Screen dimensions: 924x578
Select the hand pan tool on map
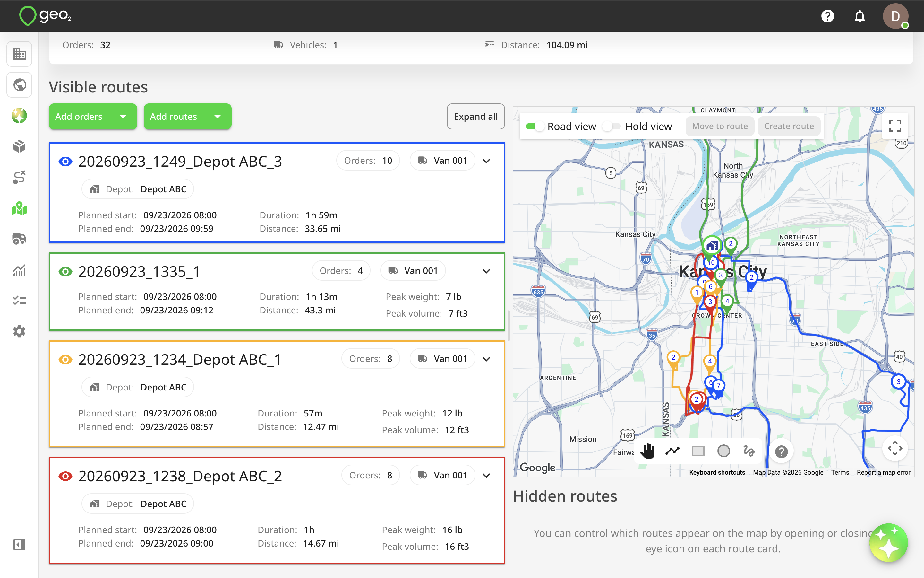pos(647,451)
